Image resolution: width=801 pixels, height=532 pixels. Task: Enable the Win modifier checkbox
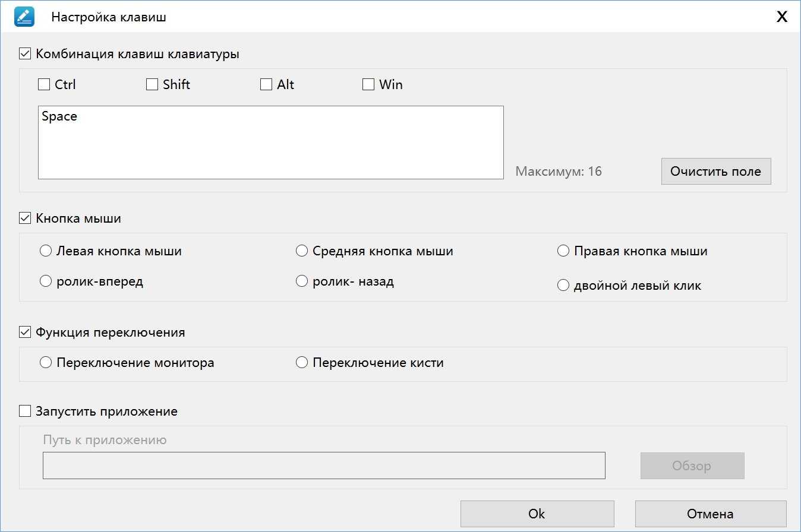coord(368,85)
